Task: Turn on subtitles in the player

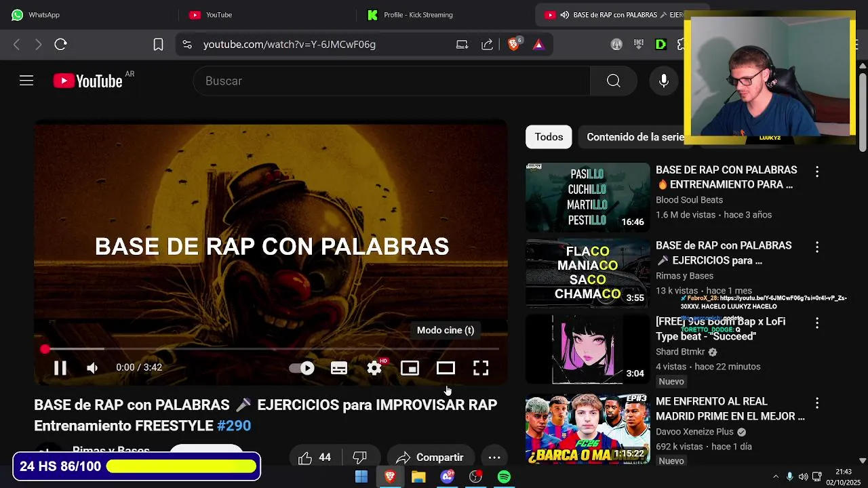Action: point(339,368)
